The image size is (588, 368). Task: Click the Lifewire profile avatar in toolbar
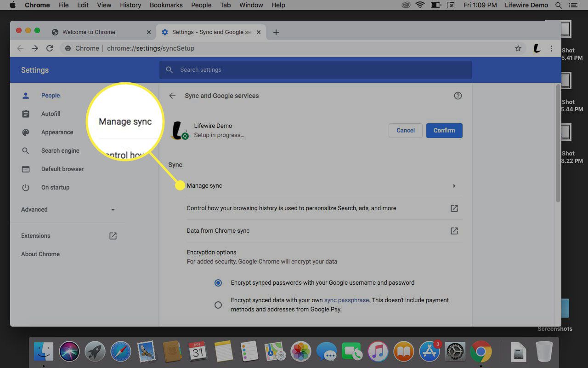[x=537, y=48]
